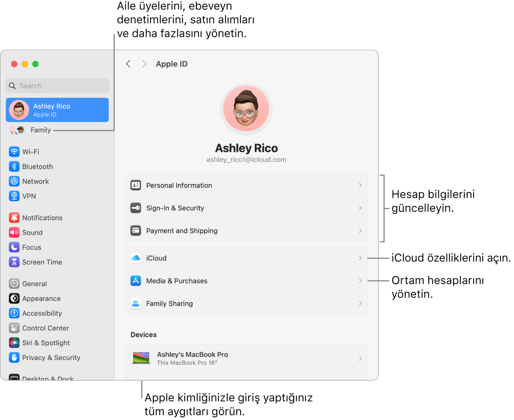
Task: Expand the Personal Information section
Action: [246, 185]
